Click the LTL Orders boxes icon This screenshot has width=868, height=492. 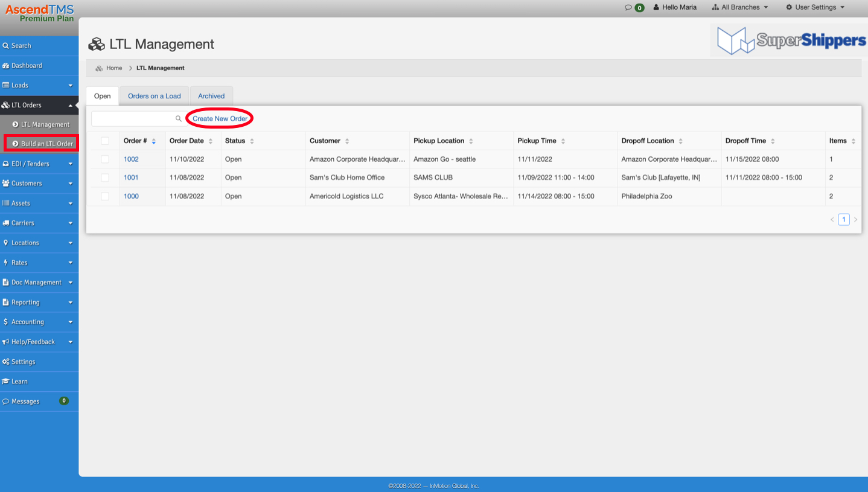(x=5, y=105)
